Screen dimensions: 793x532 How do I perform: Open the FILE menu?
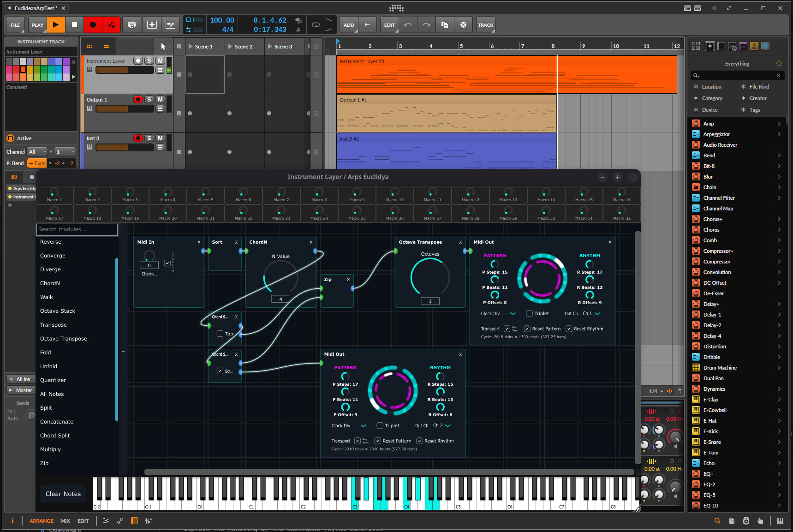15,24
